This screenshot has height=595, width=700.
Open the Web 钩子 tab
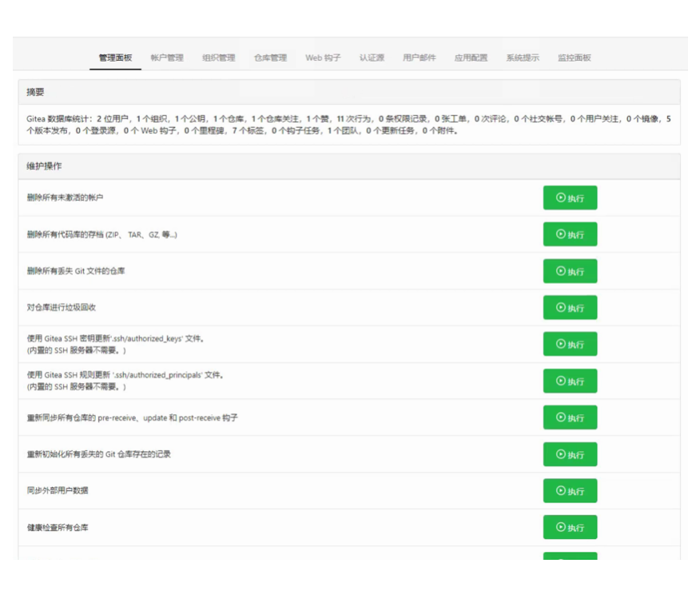click(323, 58)
